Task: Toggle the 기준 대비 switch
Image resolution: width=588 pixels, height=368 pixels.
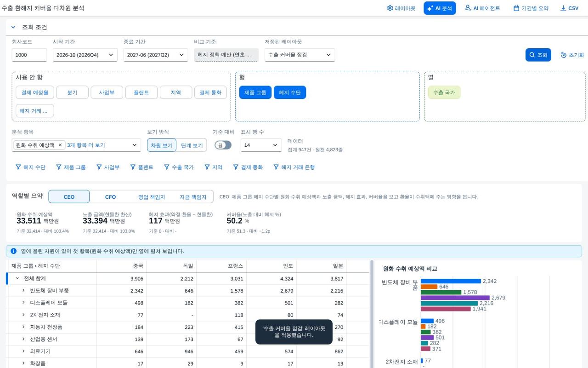Action: (223, 145)
